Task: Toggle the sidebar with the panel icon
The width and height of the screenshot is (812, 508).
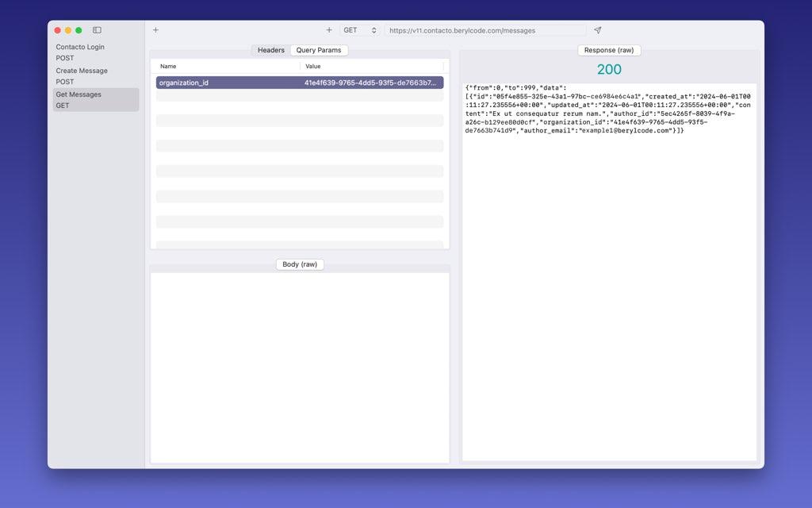Action: (x=97, y=29)
